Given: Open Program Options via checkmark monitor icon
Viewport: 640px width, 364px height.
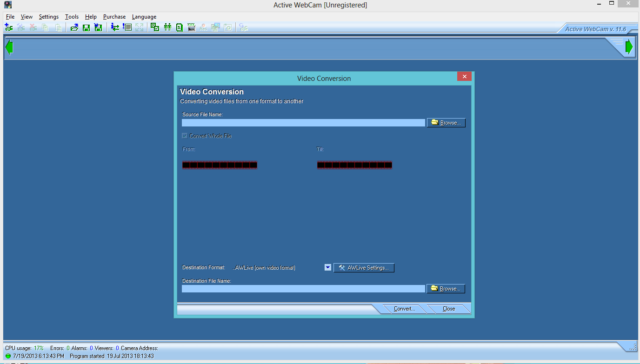Looking at the screenshot, I should coord(154,27).
